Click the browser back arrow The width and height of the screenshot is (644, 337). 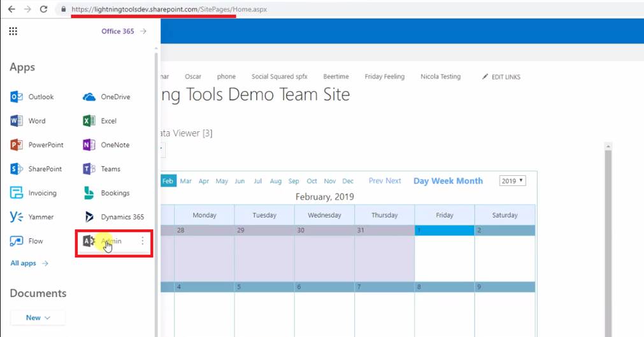click(x=11, y=9)
